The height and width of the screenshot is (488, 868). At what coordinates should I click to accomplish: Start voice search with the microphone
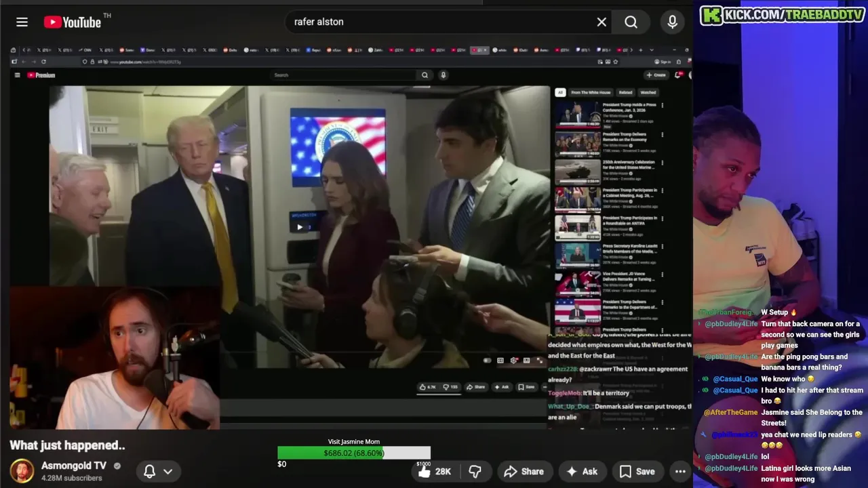(672, 22)
